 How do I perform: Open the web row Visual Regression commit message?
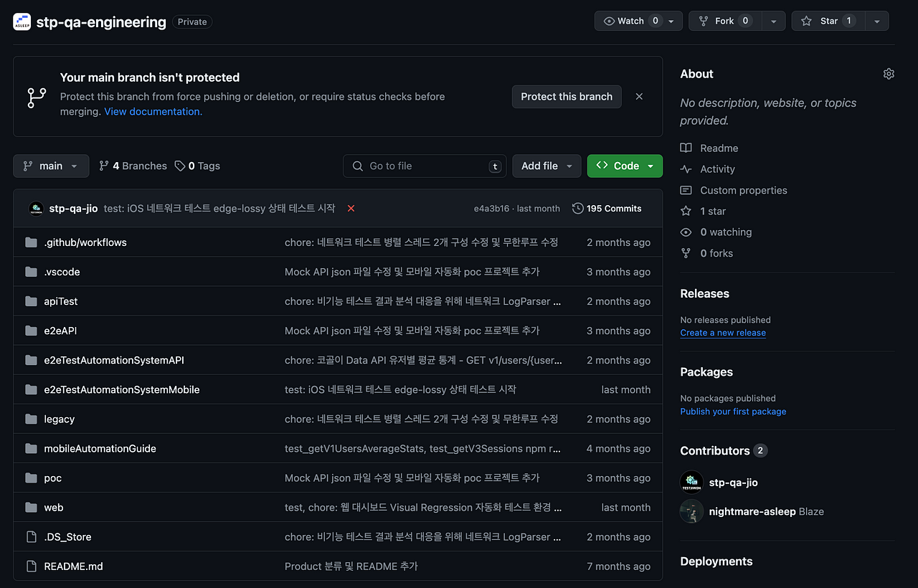coord(423,507)
